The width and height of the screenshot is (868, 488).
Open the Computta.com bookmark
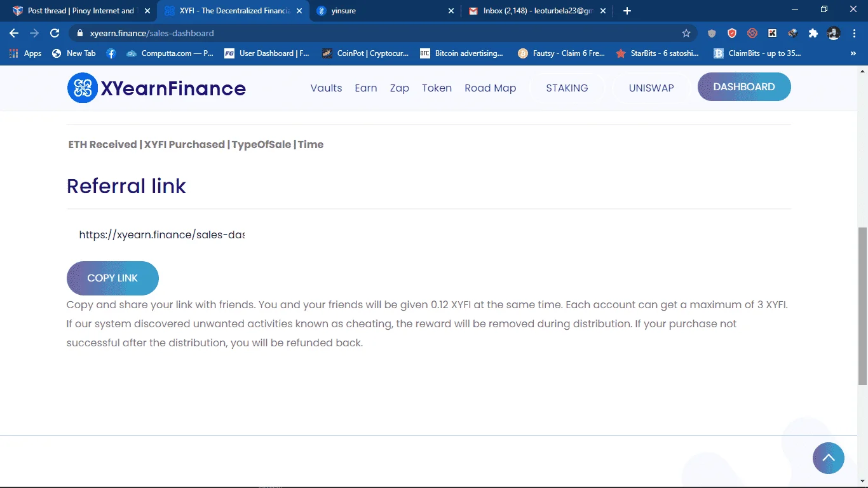170,53
